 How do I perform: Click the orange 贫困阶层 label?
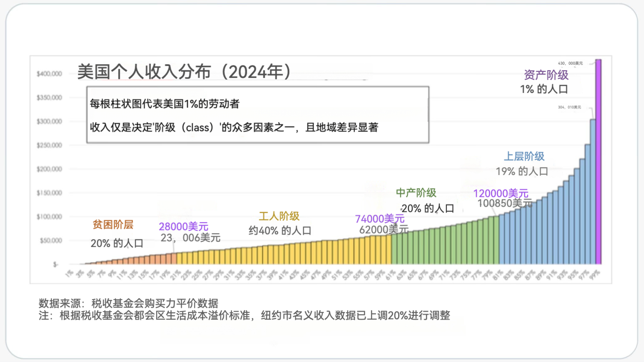point(113,225)
